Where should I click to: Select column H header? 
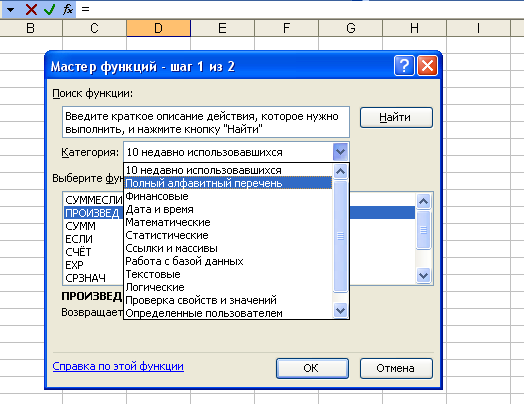pyautogui.click(x=414, y=28)
